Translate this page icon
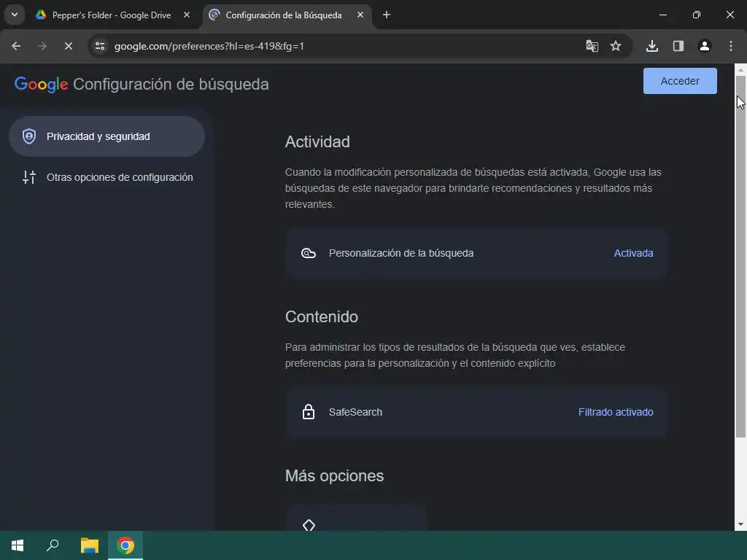Screen dimensions: 747x560 point(592,46)
